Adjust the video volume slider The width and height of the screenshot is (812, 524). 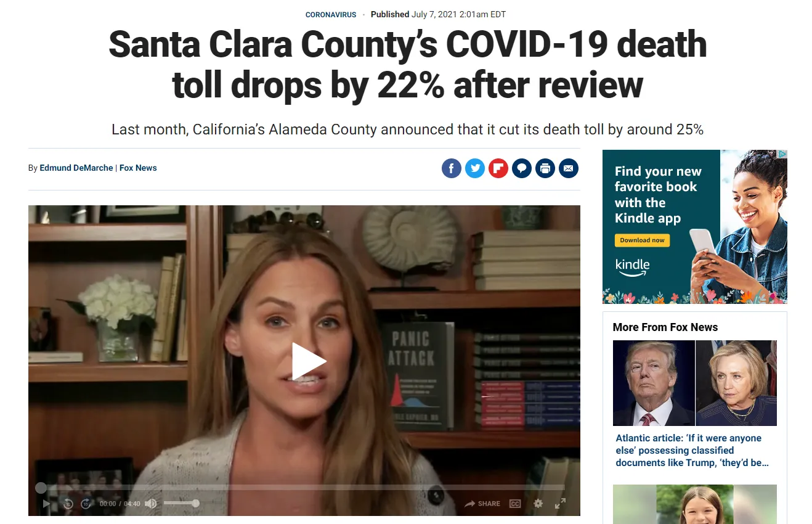181,504
